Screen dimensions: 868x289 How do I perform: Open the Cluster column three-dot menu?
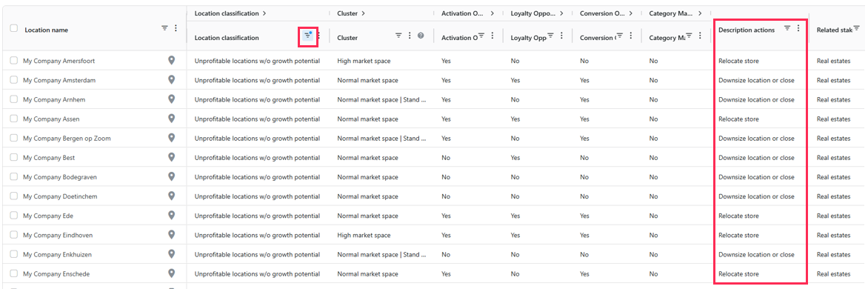coord(410,36)
